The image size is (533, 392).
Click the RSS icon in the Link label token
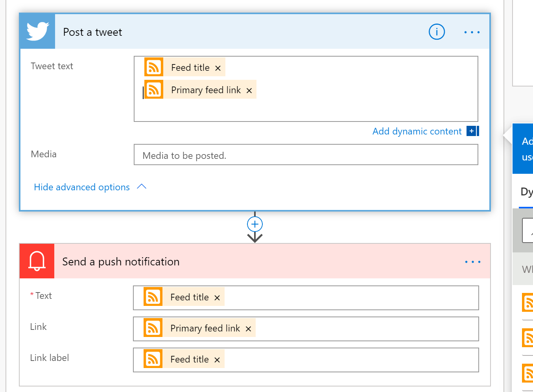pos(153,359)
